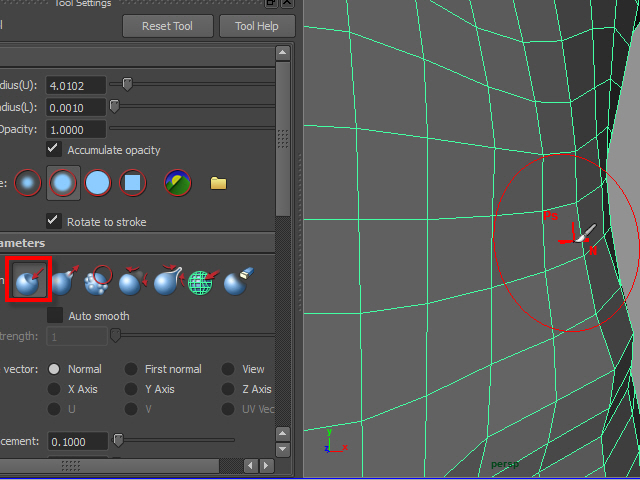Select the square brush profile

tap(133, 183)
